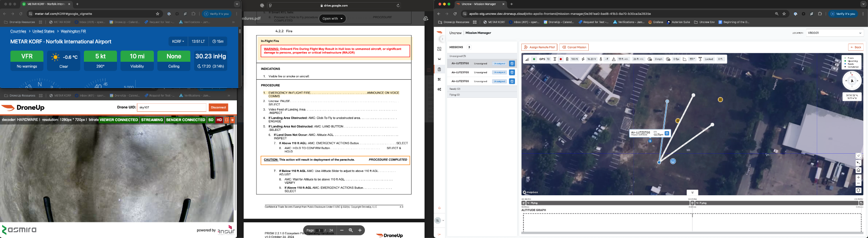Click the Disconnect button in DroneUp viewer
This screenshot has width=868, height=238.
click(218, 108)
